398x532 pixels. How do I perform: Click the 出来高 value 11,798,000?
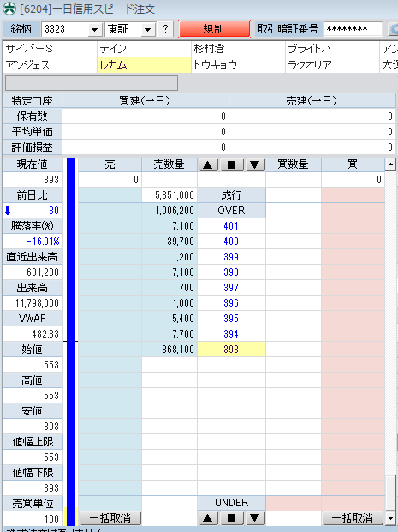33,303
